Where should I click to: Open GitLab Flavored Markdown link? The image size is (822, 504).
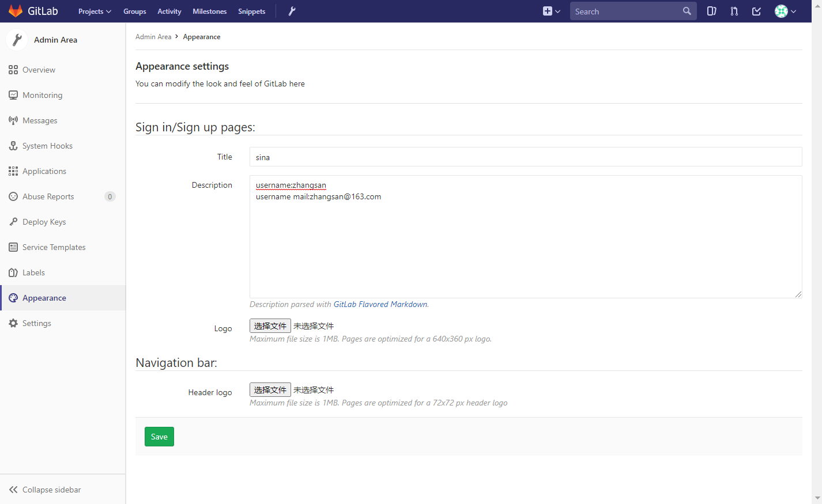380,304
